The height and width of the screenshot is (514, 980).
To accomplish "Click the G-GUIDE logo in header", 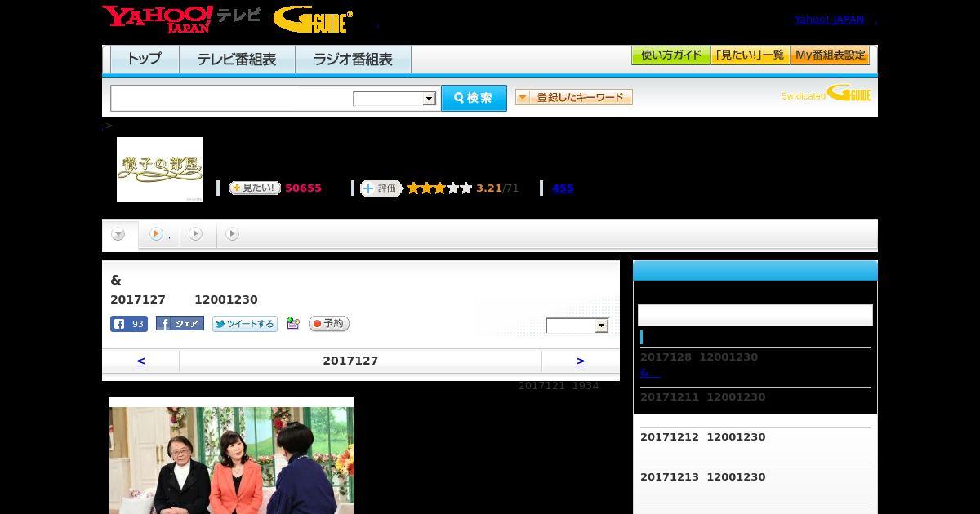I will (x=313, y=20).
